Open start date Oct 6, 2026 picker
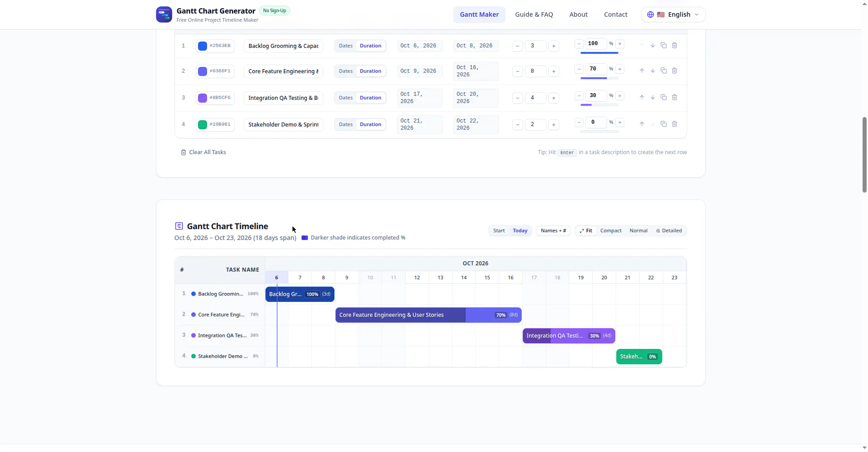This screenshot has width=868, height=452. coord(420,46)
